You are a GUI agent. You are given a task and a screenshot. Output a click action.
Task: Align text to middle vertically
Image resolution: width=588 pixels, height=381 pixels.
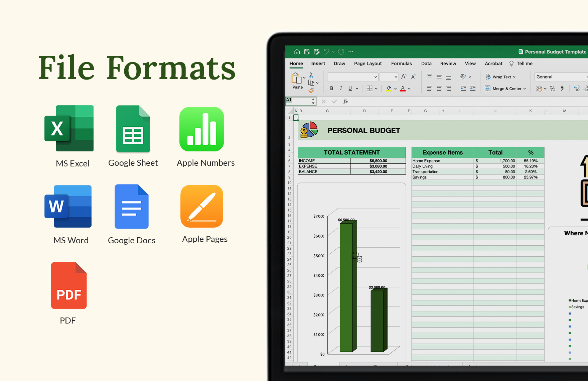pyautogui.click(x=439, y=77)
